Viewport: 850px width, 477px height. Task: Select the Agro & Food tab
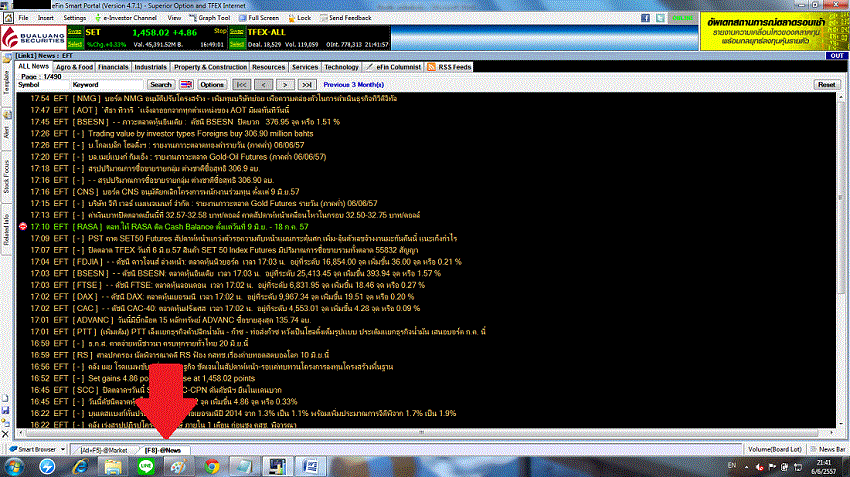[x=74, y=67]
